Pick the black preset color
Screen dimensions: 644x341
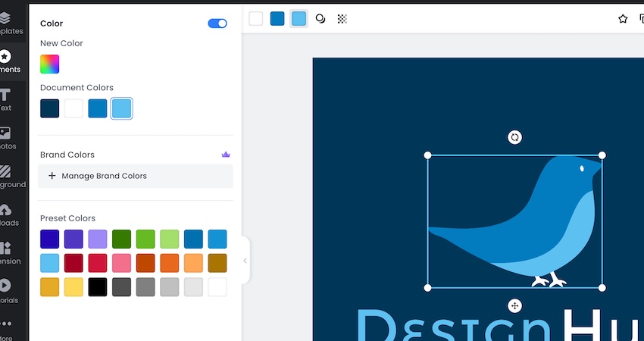point(97,286)
